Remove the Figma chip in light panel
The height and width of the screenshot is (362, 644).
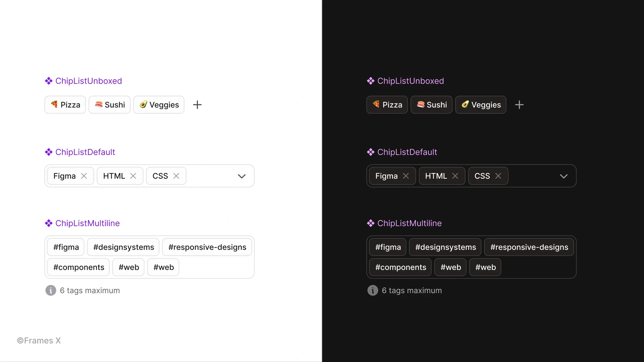(x=84, y=176)
